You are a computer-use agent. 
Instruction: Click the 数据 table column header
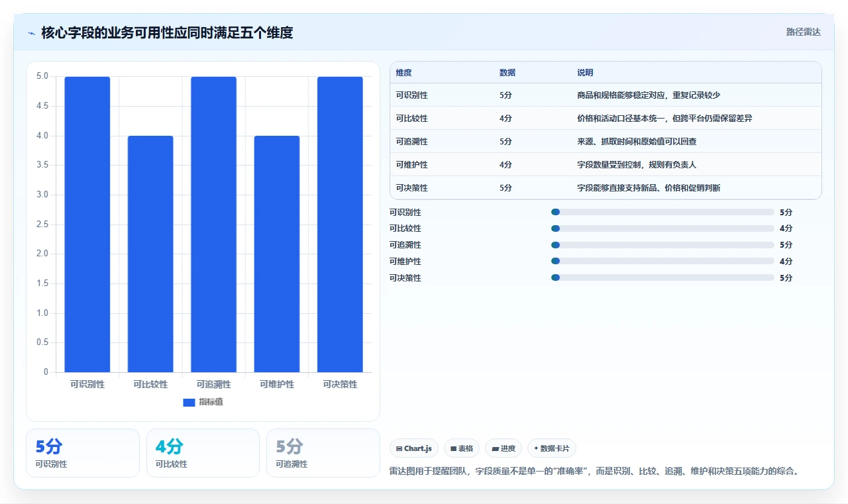pyautogui.click(x=507, y=73)
